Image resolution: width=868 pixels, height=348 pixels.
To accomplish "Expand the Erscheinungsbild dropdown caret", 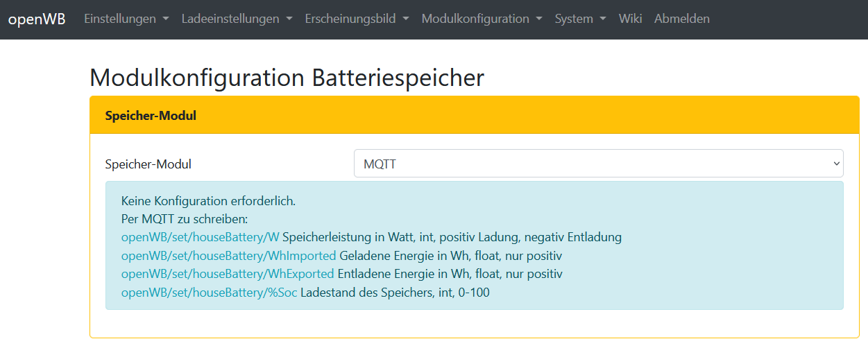I will click(405, 19).
